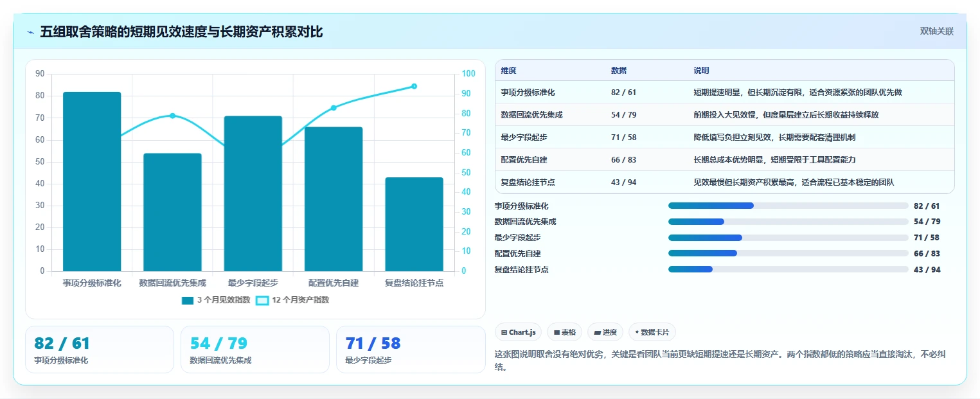Click the 66 / 83 table data cell
980x399 pixels.
click(x=624, y=160)
